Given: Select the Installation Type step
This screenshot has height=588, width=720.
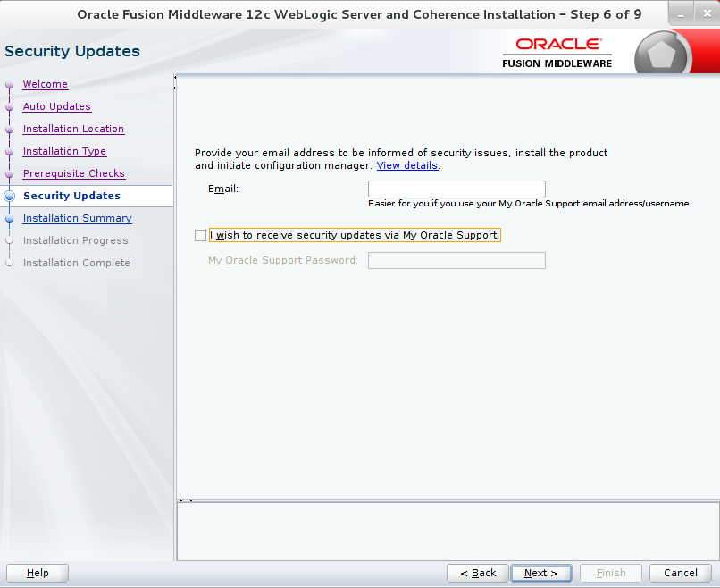Looking at the screenshot, I should click(x=64, y=151).
